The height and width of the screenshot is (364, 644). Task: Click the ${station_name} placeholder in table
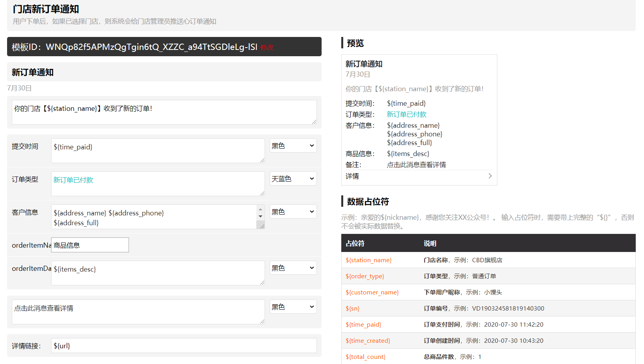[x=368, y=260]
